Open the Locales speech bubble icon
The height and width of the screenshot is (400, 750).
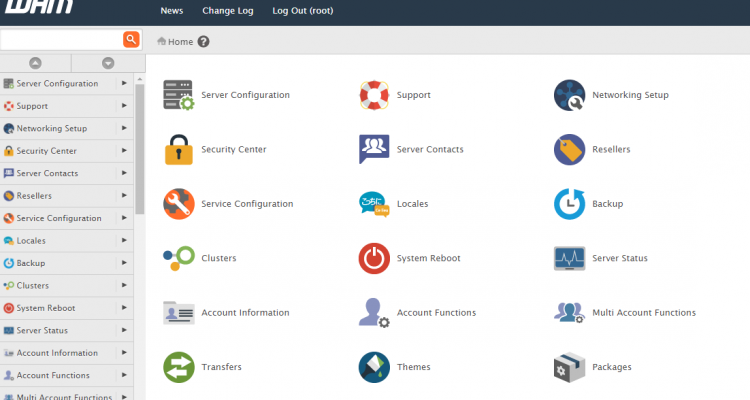(x=374, y=204)
